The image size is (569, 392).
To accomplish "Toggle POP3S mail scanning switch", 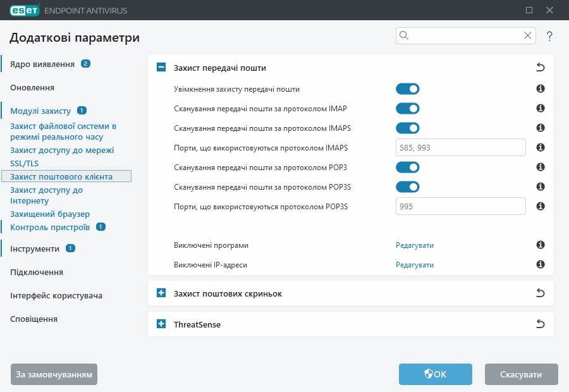I will click(408, 187).
